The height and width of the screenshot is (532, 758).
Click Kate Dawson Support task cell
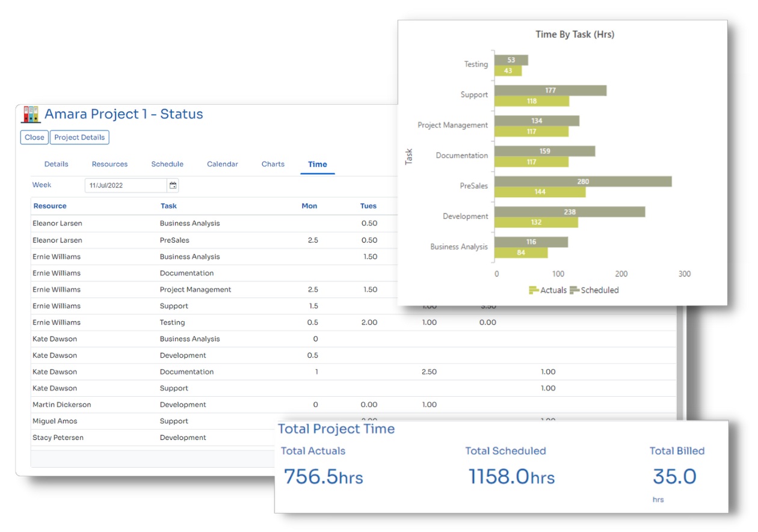point(174,388)
